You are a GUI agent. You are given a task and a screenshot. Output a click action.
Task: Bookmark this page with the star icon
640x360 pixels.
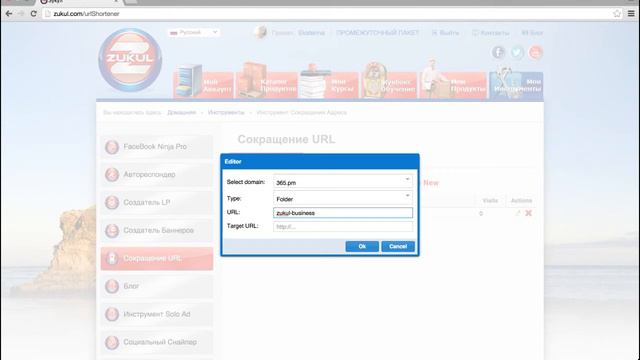(x=617, y=13)
